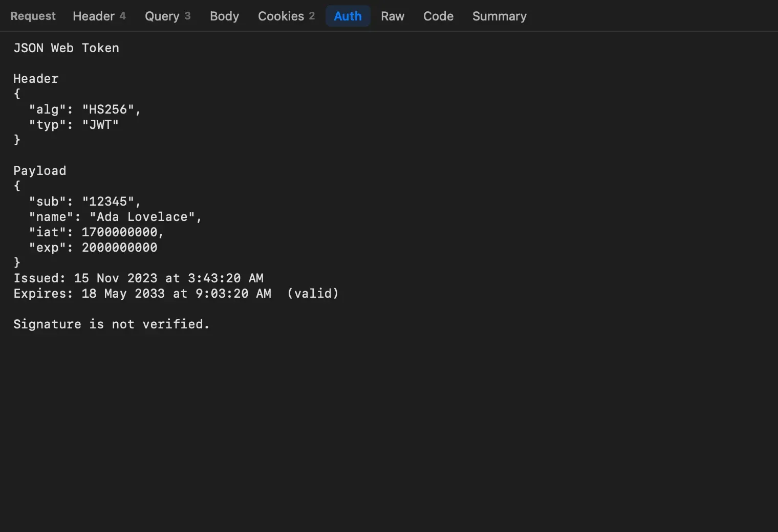Click the "sub": "12345" line
Image resolution: width=778 pixels, height=532 pixels.
pos(85,202)
